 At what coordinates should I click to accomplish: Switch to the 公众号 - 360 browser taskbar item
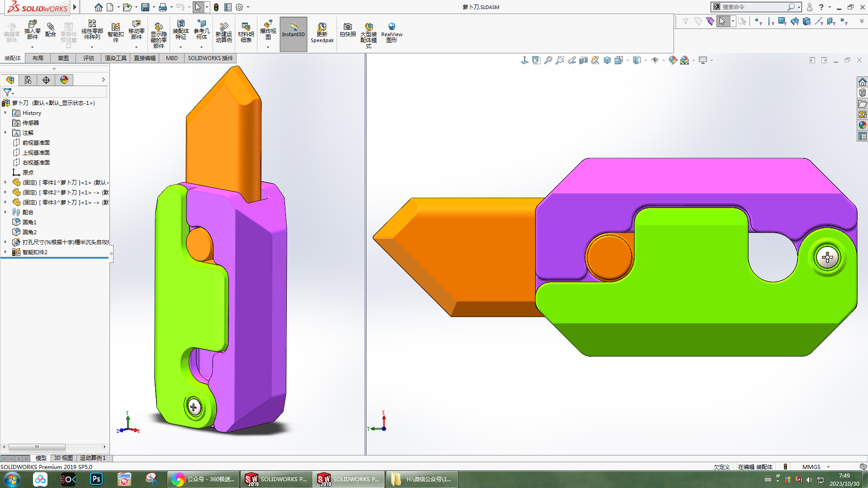203,479
